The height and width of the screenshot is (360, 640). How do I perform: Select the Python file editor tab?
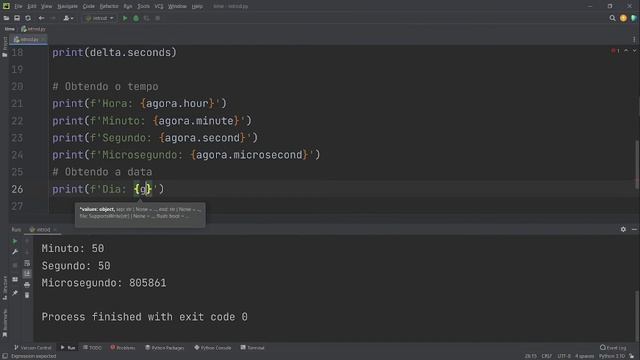(x=29, y=40)
